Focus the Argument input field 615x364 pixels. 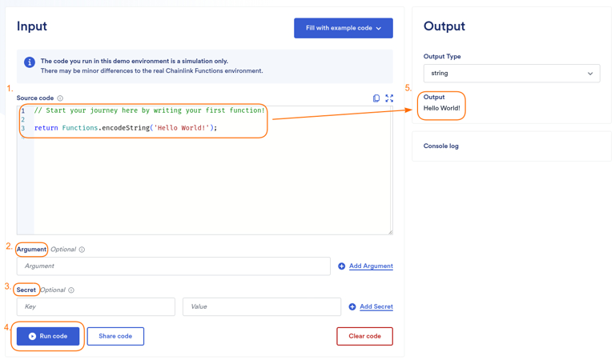click(173, 266)
